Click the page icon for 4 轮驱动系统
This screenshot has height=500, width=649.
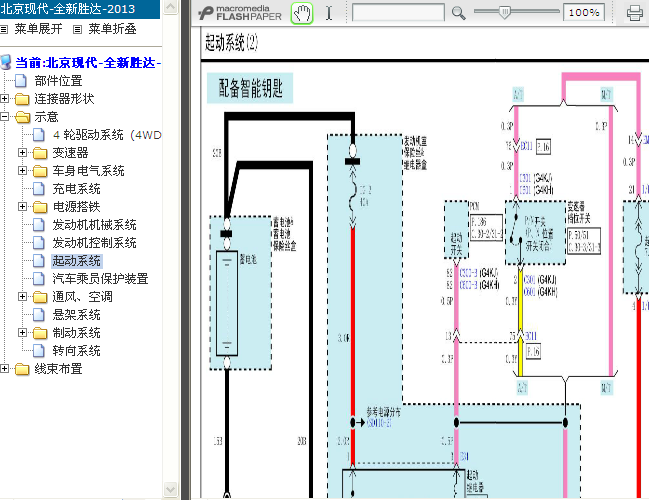pos(39,135)
